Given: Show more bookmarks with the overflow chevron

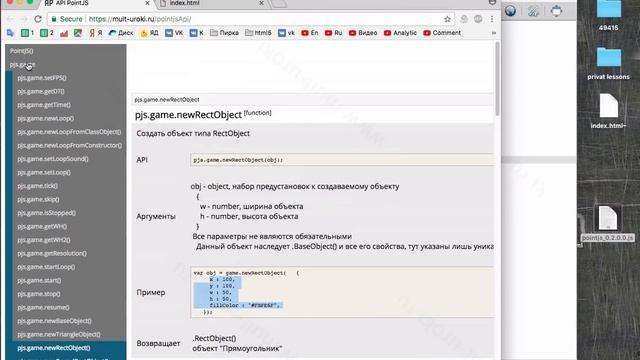Looking at the screenshot, I should pyautogui.click(x=494, y=33).
